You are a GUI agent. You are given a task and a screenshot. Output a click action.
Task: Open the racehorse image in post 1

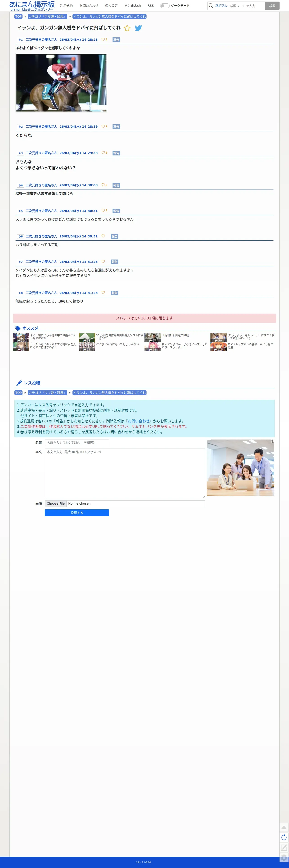pyautogui.click(x=61, y=82)
